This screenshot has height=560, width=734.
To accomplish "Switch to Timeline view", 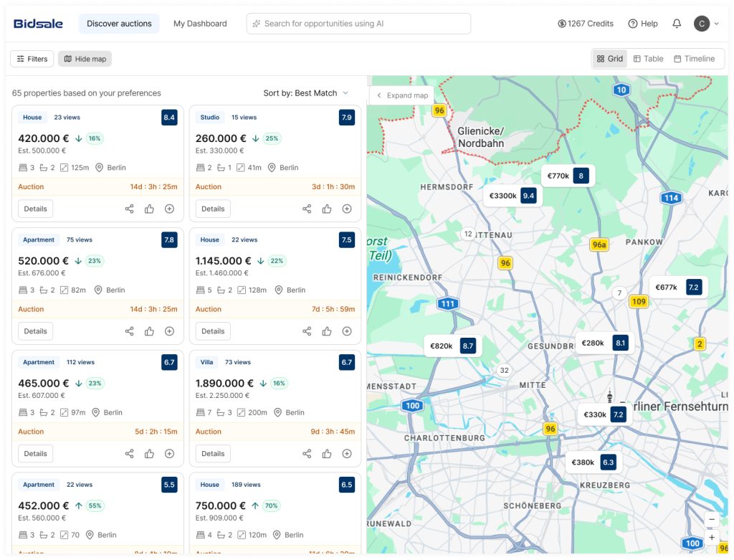I will [694, 59].
